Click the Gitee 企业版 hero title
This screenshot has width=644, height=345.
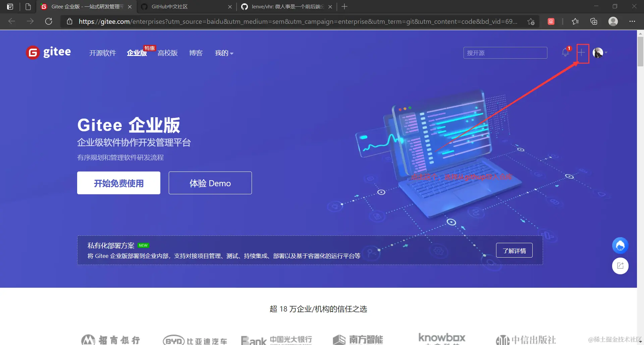pos(129,125)
